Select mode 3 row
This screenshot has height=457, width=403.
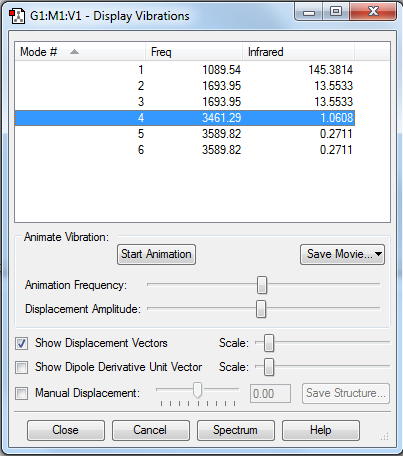[x=185, y=102]
